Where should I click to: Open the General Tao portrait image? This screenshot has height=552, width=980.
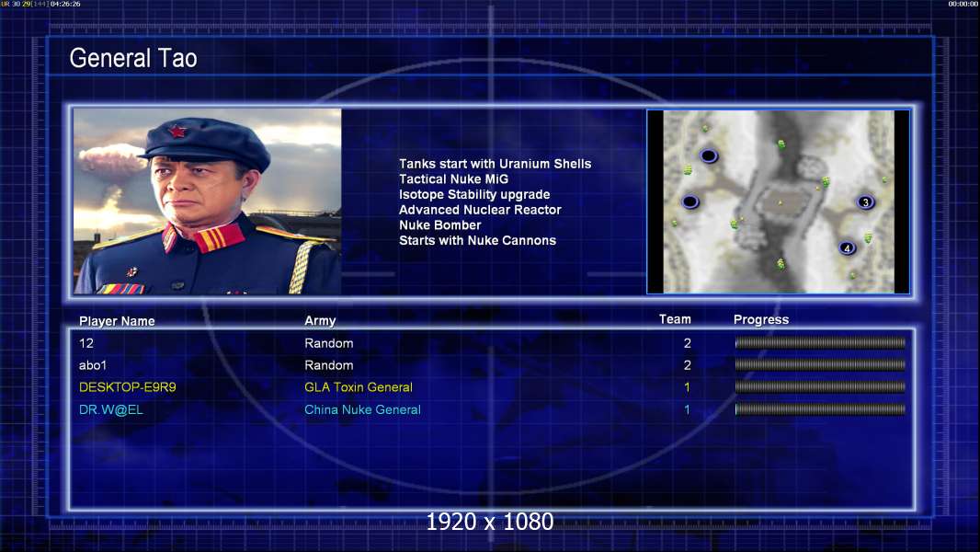click(208, 201)
